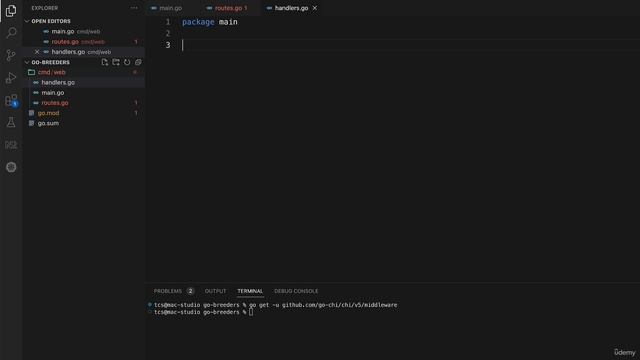Select the handlers.go editor tab
The width and height of the screenshot is (640, 360).
(x=291, y=8)
